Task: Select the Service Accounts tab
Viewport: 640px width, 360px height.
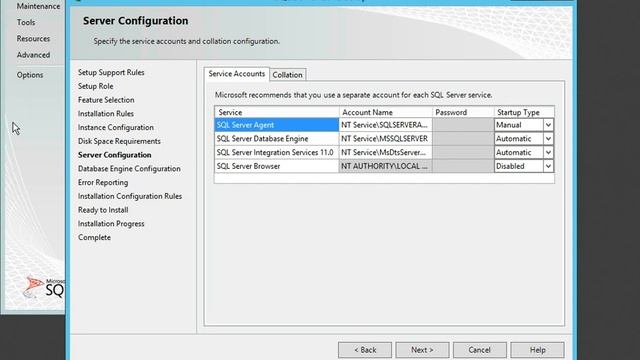Action: click(x=236, y=74)
